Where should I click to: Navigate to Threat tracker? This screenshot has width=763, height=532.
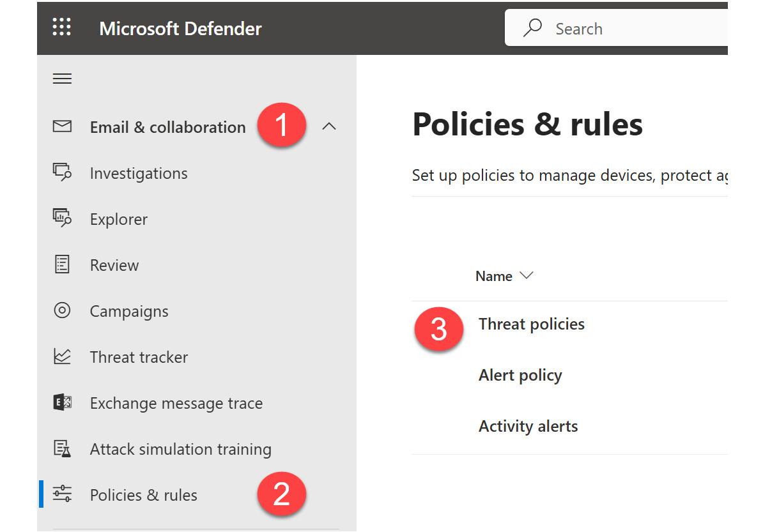(x=139, y=357)
